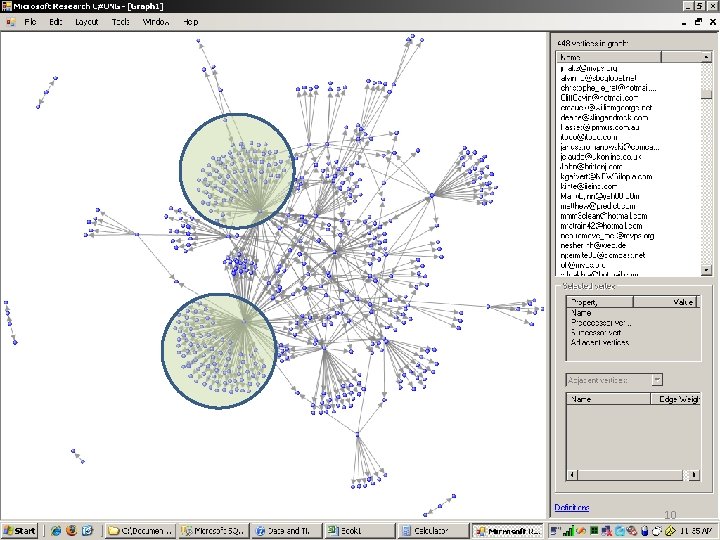The width and height of the screenshot is (720, 540).
Task: Click the app icon left of File menu
Action: pos(10,22)
